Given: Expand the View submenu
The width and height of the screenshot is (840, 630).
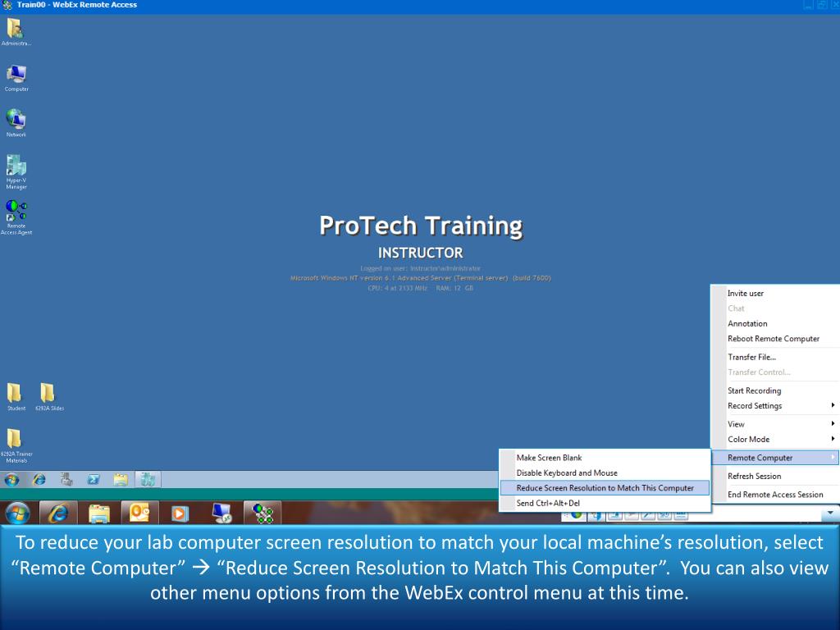Looking at the screenshot, I should [x=775, y=424].
